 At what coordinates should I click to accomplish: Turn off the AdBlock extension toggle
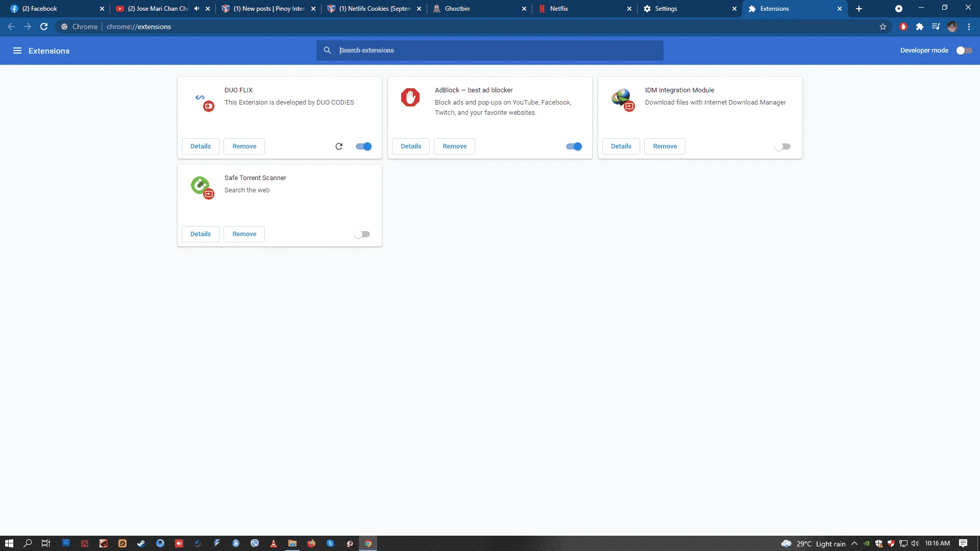point(574,146)
